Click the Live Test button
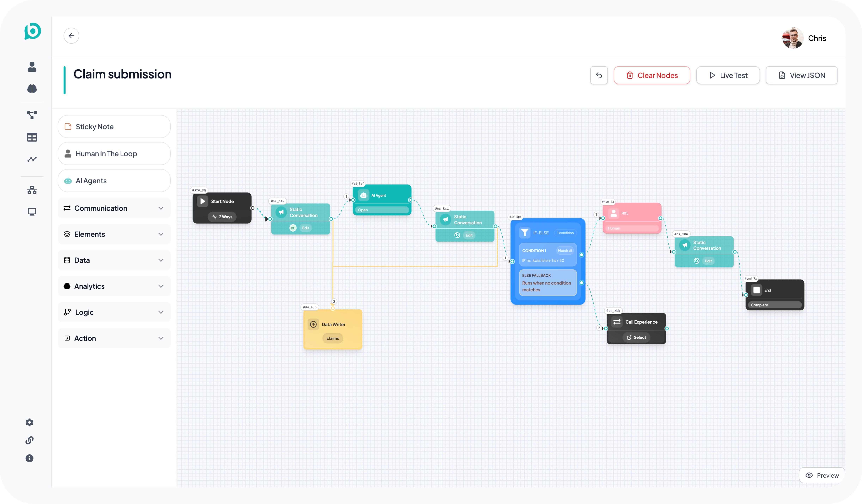This screenshot has width=862, height=504. (728, 75)
